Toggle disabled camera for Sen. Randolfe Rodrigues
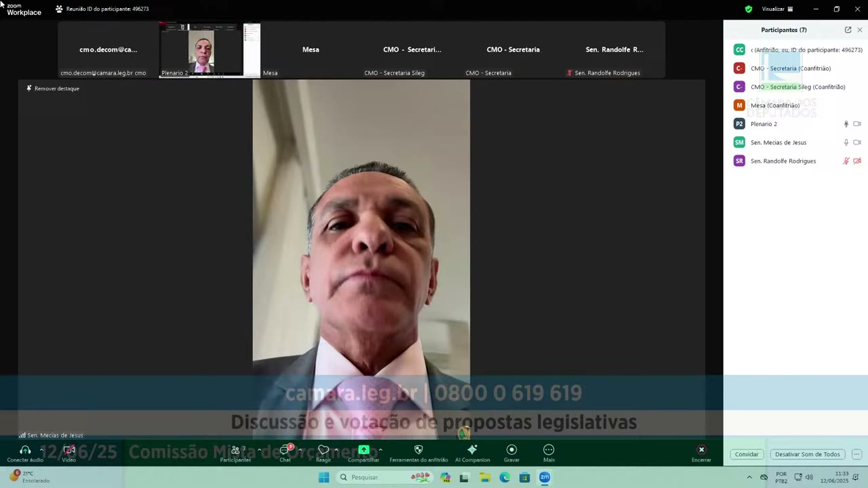 click(857, 161)
